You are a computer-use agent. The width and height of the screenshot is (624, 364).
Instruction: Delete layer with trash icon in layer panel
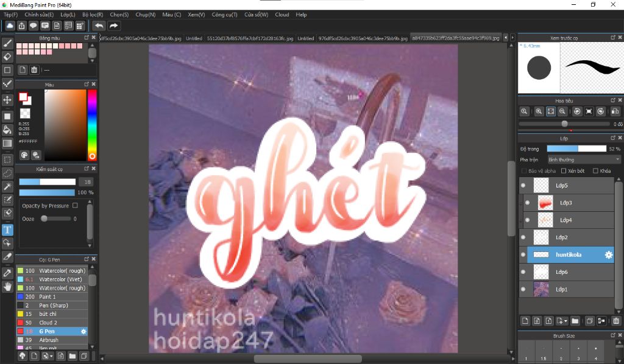[616, 321]
